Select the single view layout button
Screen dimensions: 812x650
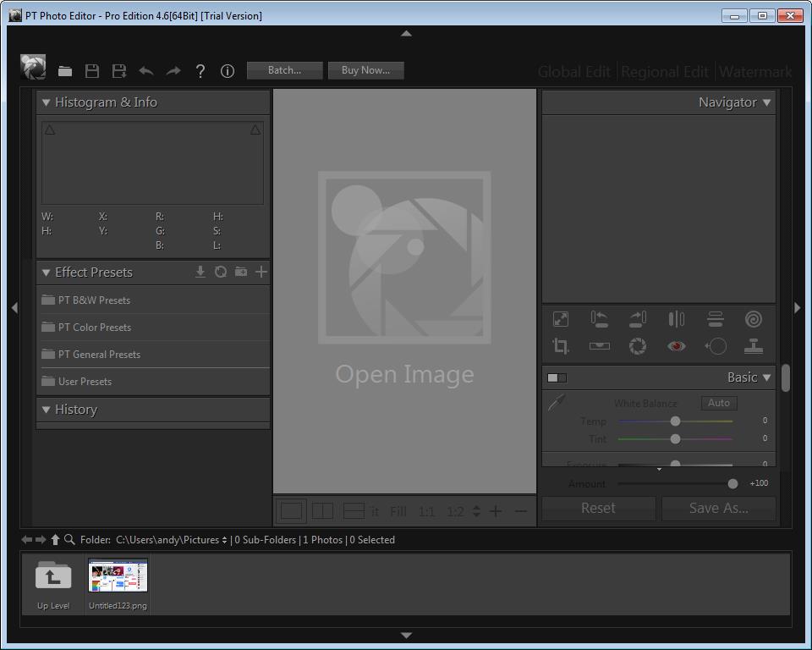coord(292,511)
